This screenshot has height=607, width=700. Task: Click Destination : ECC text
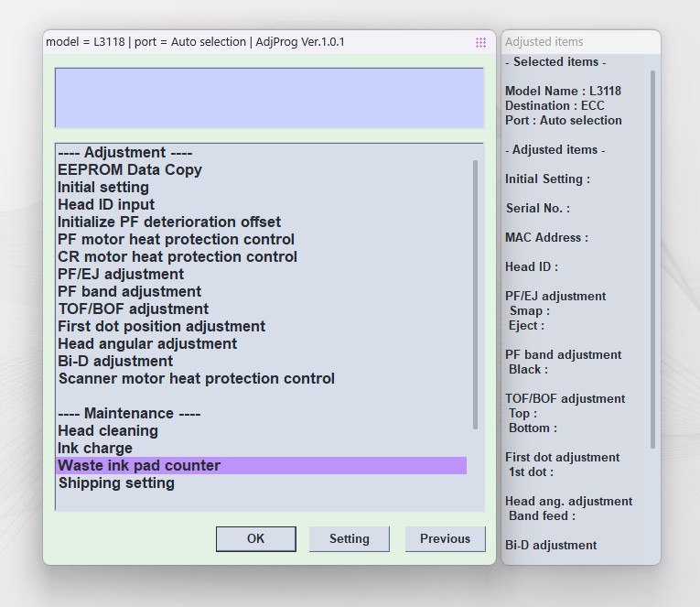point(555,106)
